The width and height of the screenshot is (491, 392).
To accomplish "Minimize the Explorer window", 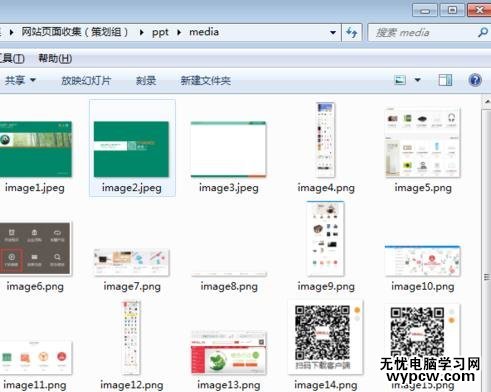I will point(424,10).
